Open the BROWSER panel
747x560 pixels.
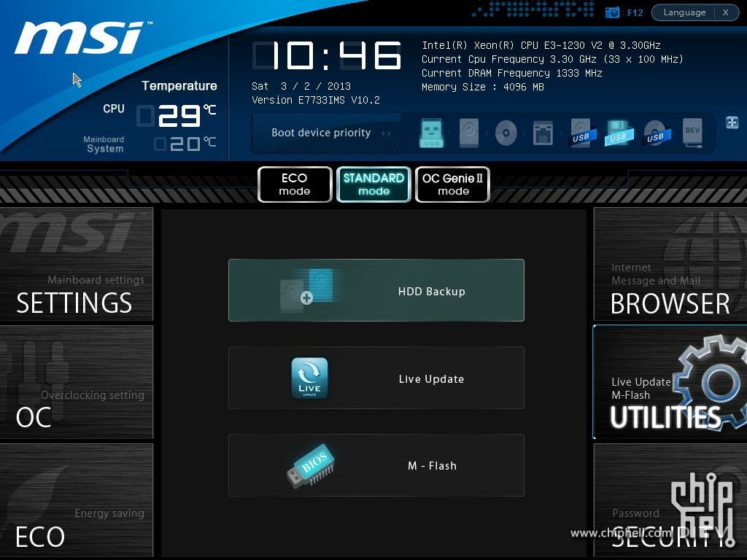point(670,264)
